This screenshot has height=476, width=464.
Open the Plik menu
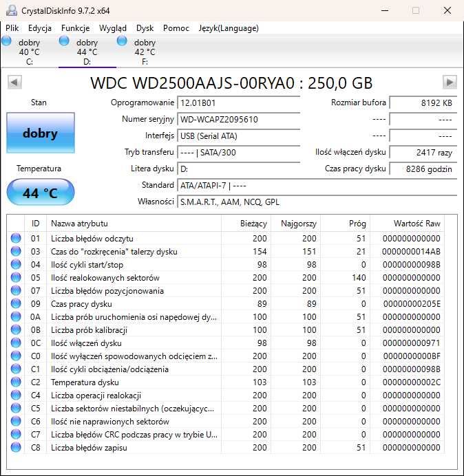click(12, 28)
